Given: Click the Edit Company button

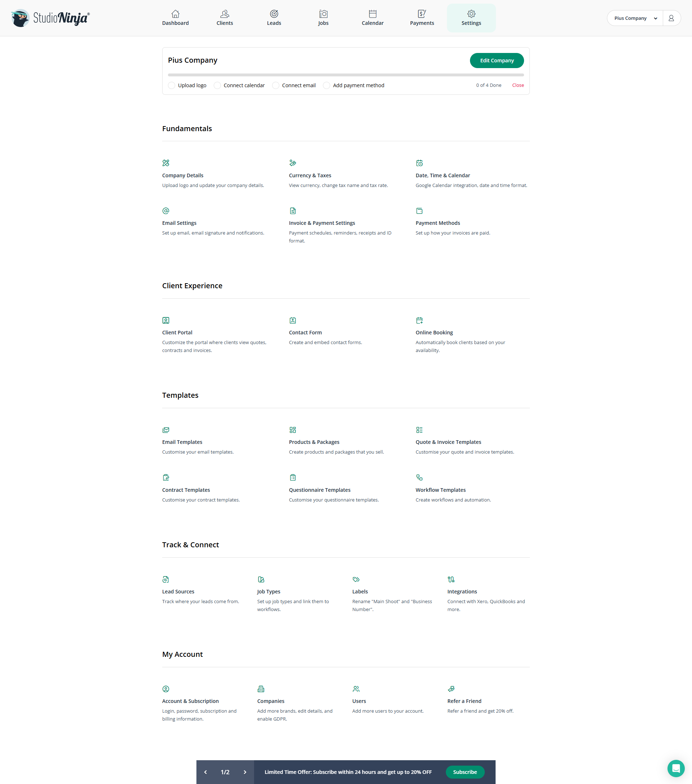Looking at the screenshot, I should point(497,61).
